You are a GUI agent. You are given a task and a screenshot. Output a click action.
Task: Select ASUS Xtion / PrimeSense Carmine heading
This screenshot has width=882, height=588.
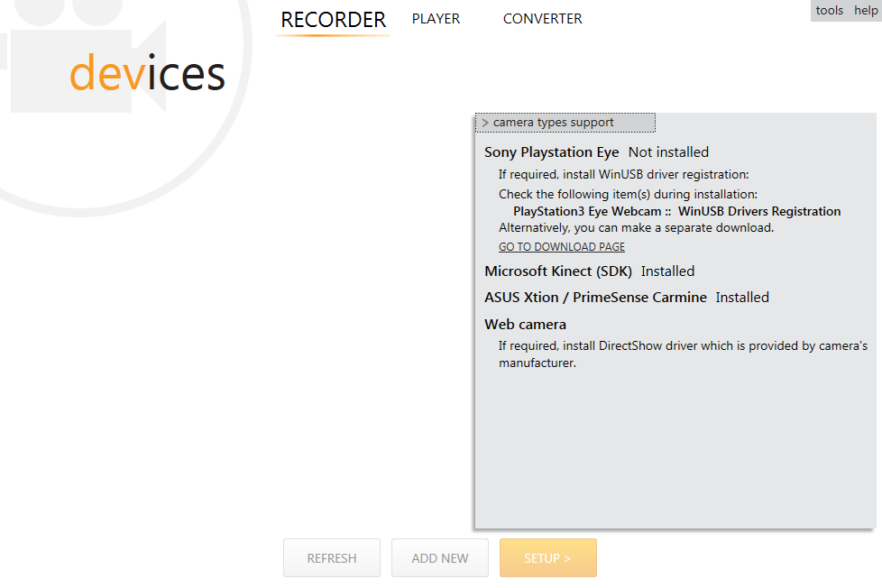click(x=596, y=297)
